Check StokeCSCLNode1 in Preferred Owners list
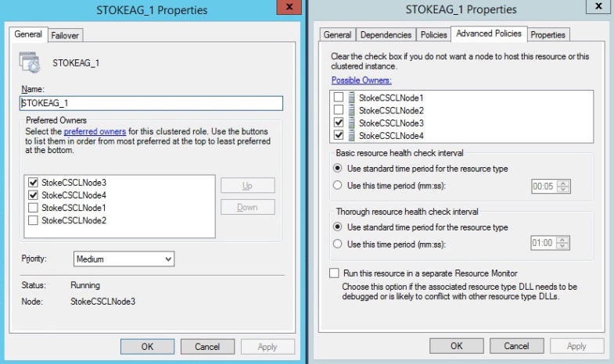Viewport: 614px width, 364px height. (33, 208)
